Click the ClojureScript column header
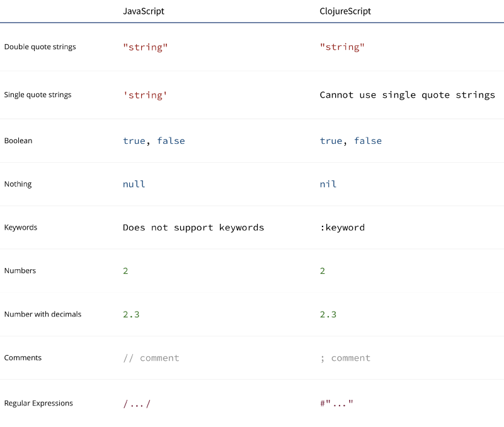The height and width of the screenshot is (427, 504). (345, 11)
